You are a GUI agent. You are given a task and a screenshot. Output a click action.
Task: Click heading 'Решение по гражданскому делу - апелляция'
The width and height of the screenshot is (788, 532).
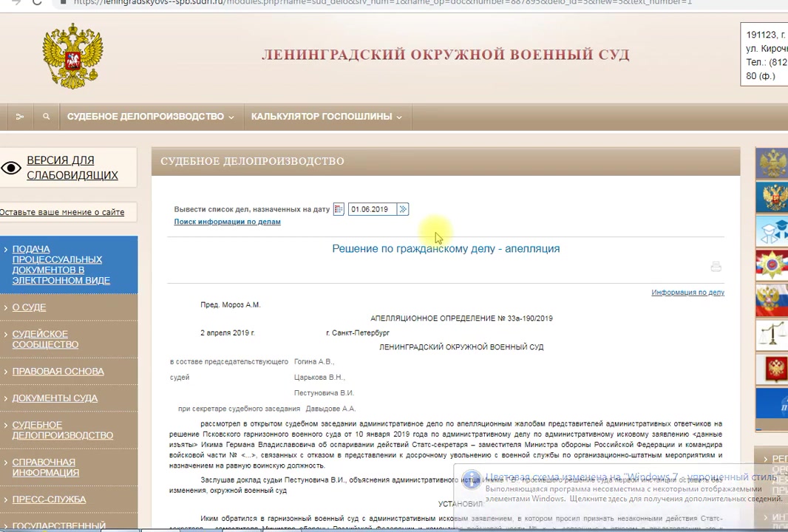pyautogui.click(x=446, y=249)
